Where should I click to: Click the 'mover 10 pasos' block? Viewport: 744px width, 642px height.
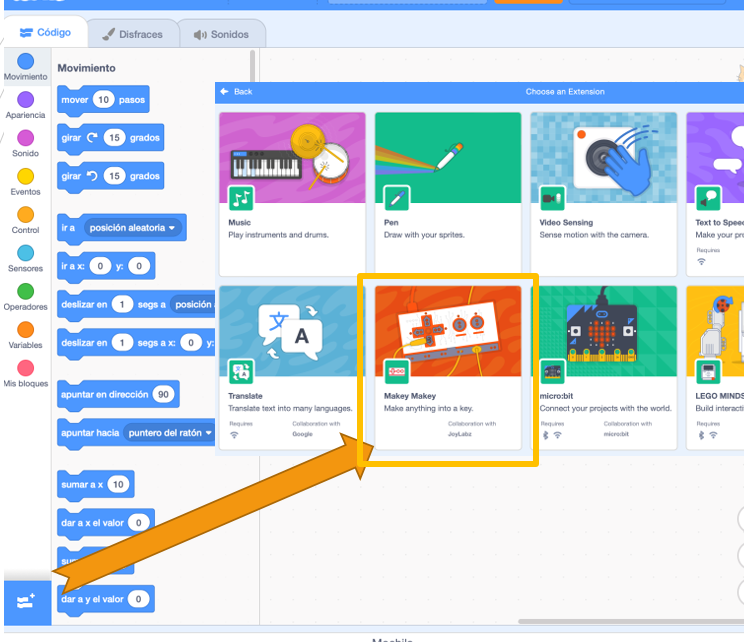(103, 101)
